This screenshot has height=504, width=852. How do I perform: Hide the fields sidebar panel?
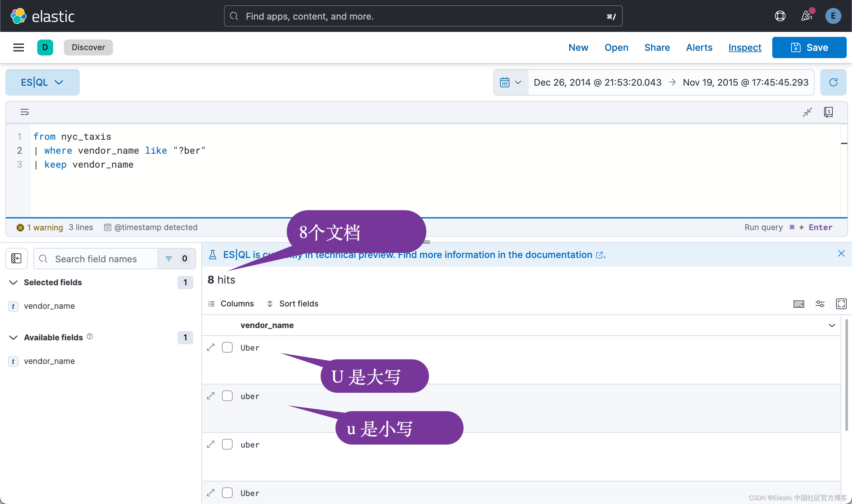coord(16,258)
